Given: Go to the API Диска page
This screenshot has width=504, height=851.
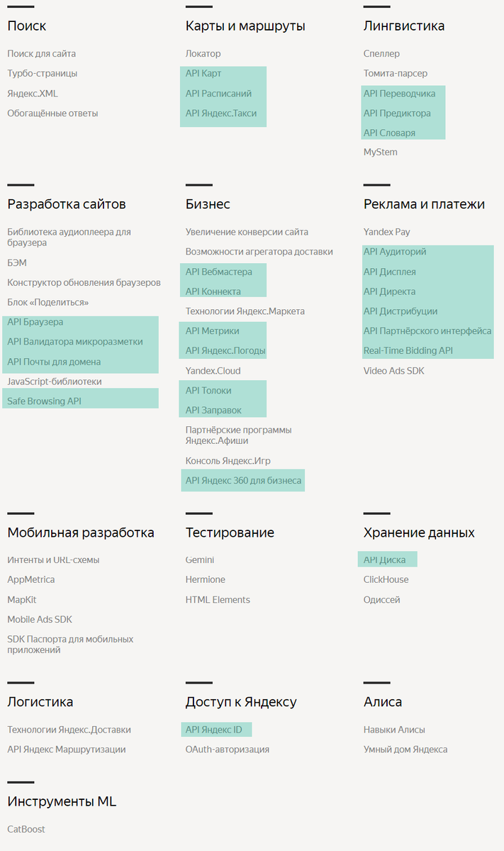Looking at the screenshot, I should pos(384,560).
